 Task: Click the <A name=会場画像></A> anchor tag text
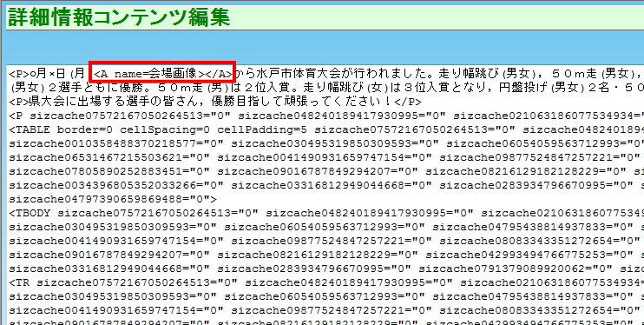(163, 74)
